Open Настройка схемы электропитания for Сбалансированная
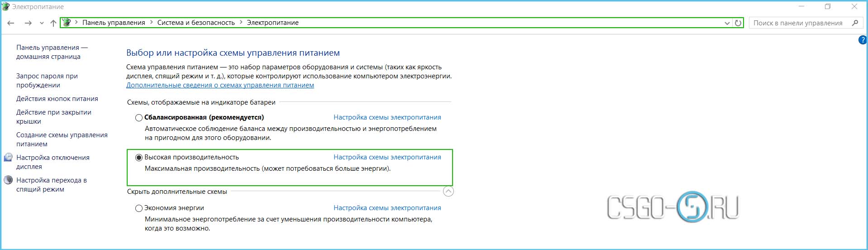868x250 pixels. click(387, 117)
